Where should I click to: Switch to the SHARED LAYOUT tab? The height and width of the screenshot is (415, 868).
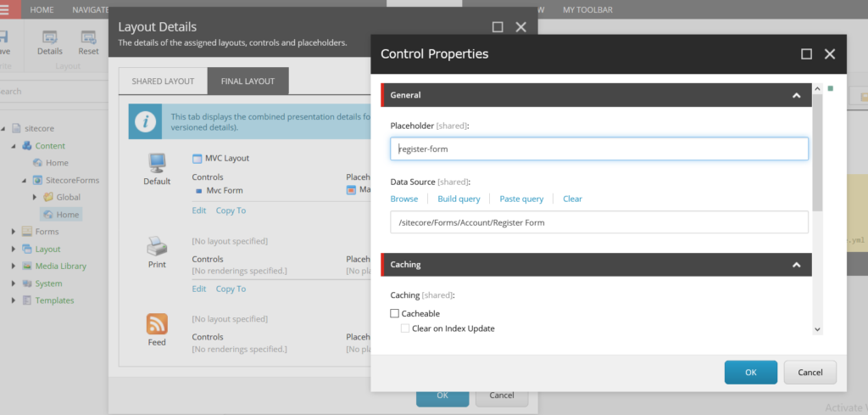click(x=163, y=81)
